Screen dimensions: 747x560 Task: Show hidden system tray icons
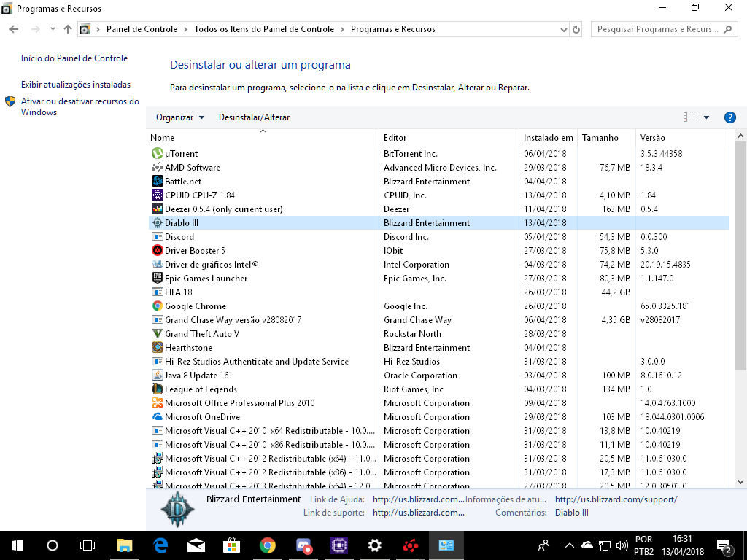coord(569,545)
